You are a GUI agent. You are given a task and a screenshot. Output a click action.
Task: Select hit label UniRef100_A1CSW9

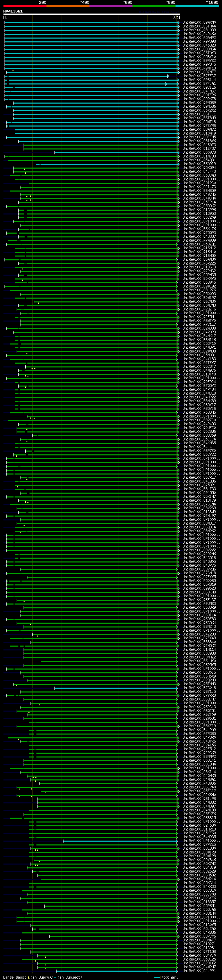(199, 512)
